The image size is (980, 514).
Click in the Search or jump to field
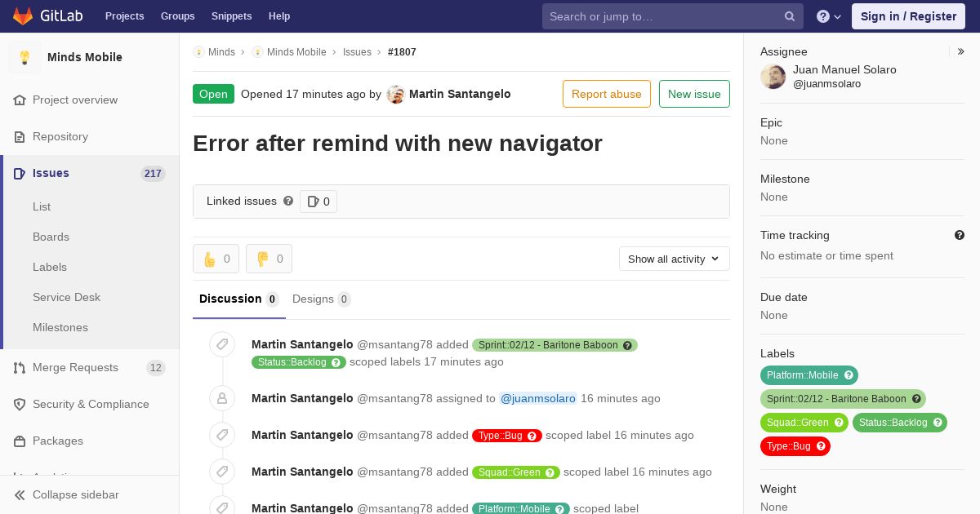[673, 16]
